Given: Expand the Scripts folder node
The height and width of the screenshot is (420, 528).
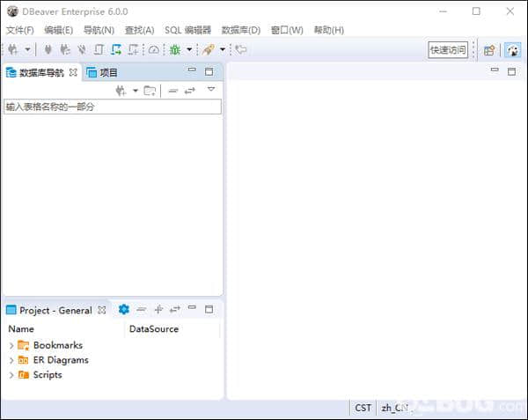Looking at the screenshot, I should [11, 375].
